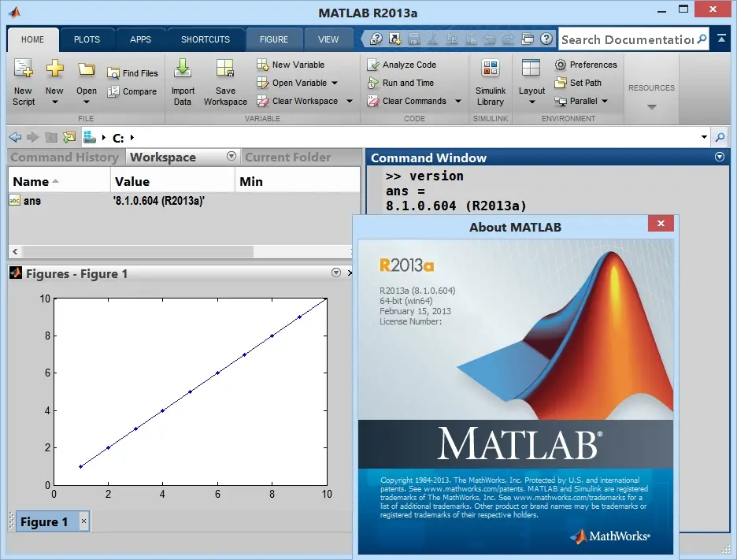737x560 pixels.
Task: Click the Import Data icon
Action: click(183, 68)
